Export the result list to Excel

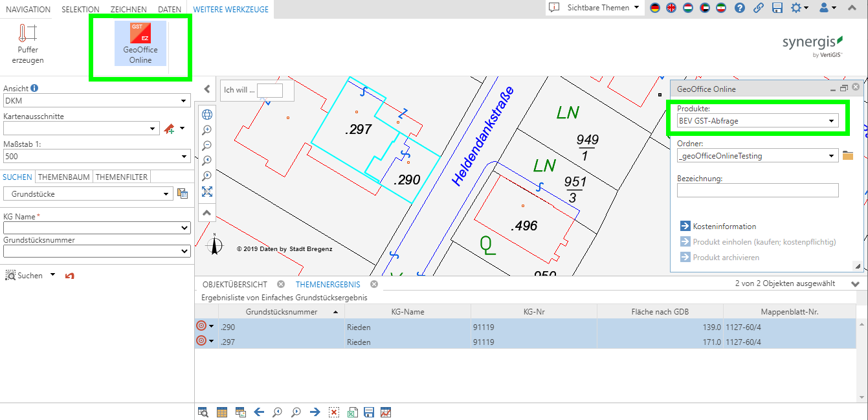pyautogui.click(x=351, y=412)
